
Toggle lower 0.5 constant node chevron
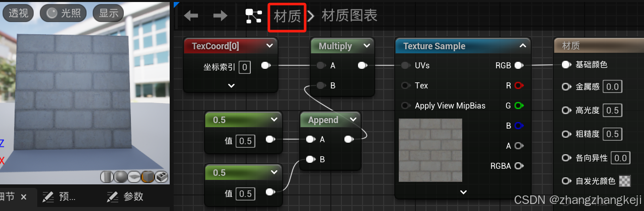pyautogui.click(x=274, y=173)
